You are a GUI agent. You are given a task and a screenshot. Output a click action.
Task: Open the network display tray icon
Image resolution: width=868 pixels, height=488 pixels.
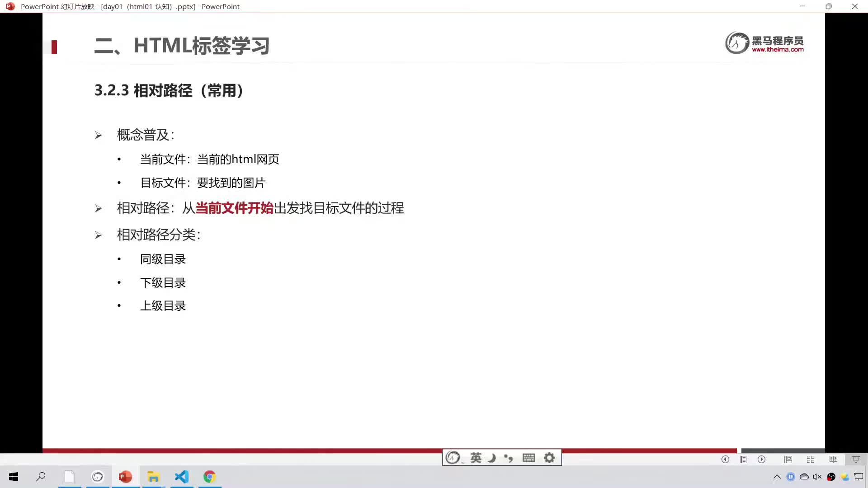859,477
